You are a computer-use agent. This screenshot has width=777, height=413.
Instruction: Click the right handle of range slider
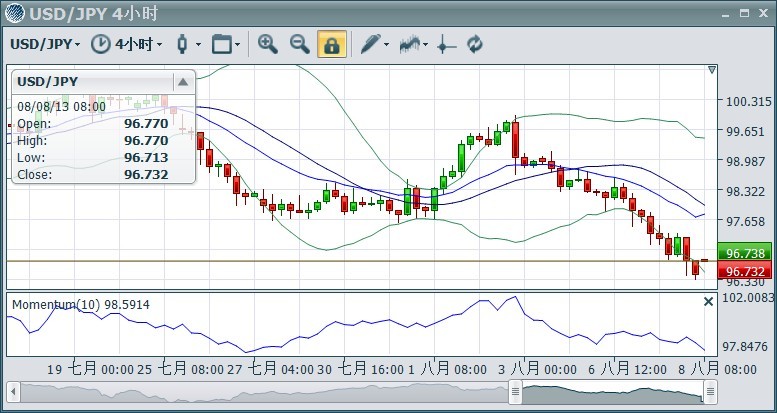pos(711,393)
